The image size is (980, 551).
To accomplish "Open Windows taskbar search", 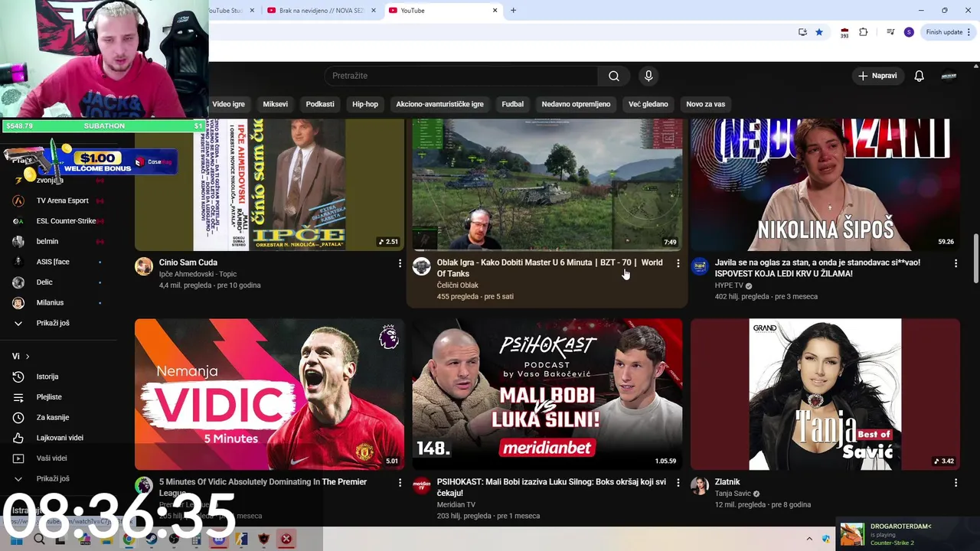I will coord(39,539).
